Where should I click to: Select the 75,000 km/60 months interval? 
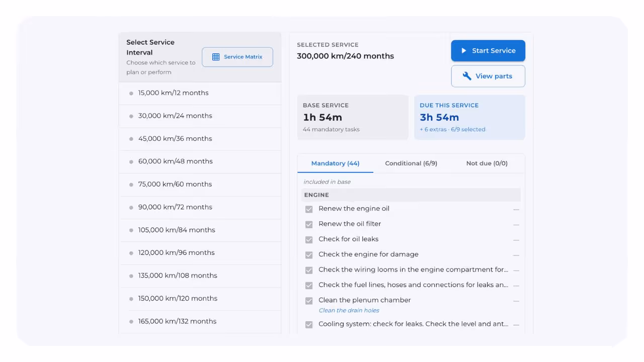coord(200,185)
